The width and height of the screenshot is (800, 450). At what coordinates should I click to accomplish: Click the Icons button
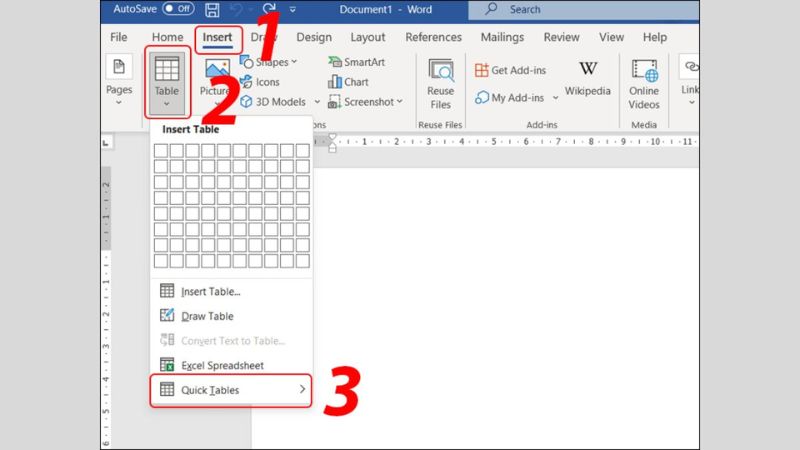pyautogui.click(x=260, y=82)
